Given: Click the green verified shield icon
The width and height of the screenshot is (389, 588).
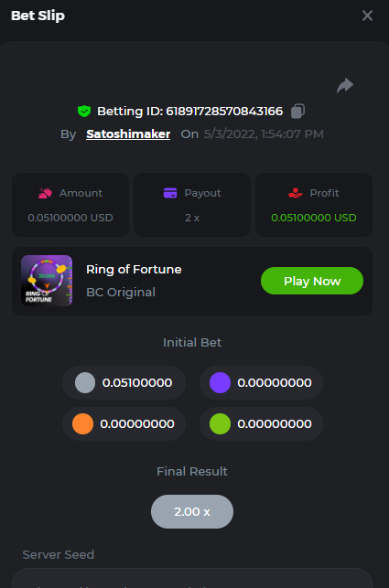Looking at the screenshot, I should click(84, 112).
